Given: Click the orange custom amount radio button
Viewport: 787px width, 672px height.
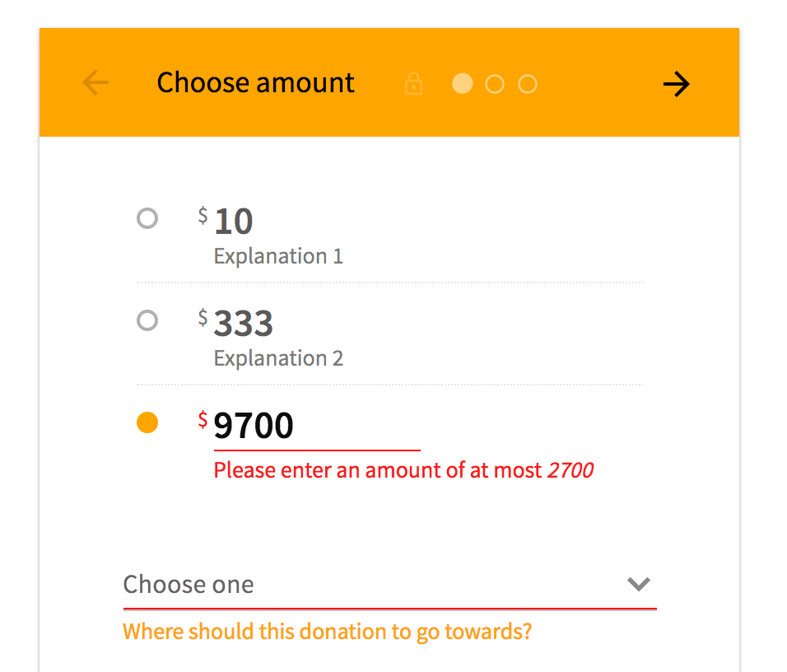Looking at the screenshot, I should pos(147,423).
